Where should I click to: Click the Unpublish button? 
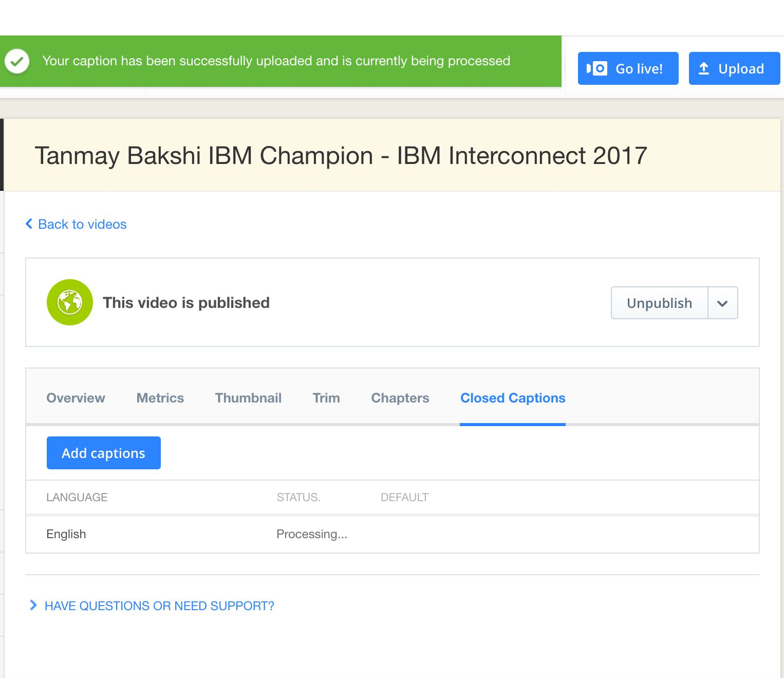click(x=660, y=303)
